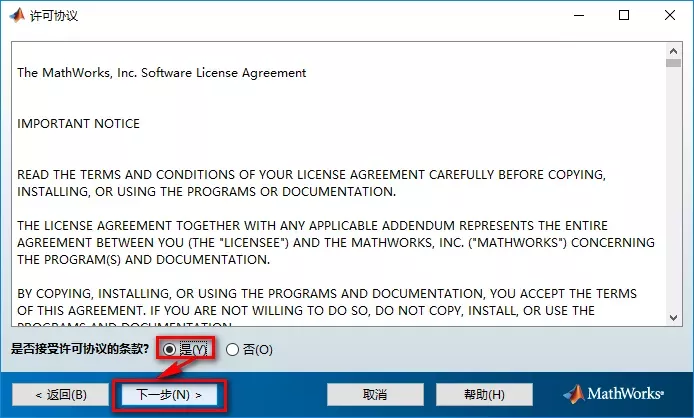Open help via the 帮助(H) button

coord(484,394)
